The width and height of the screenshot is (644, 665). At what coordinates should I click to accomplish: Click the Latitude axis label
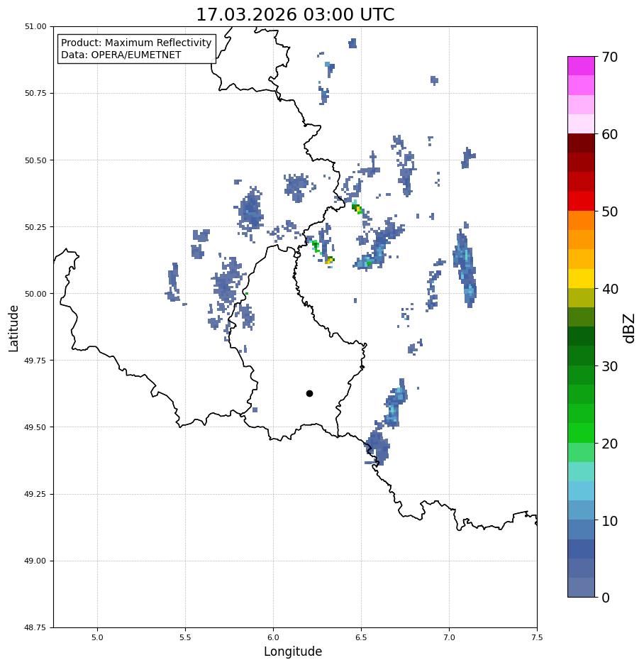[13, 329]
